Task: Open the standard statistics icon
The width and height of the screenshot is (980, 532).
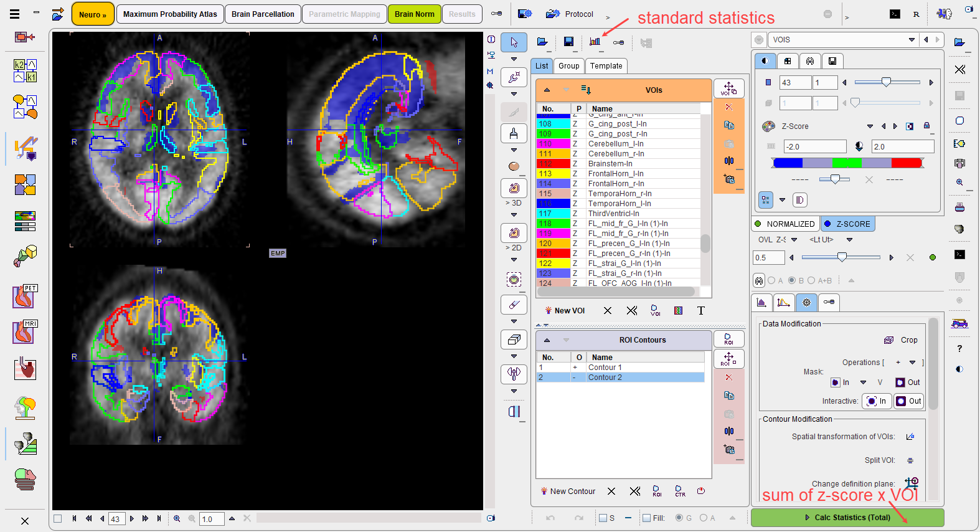Action: 595,42
